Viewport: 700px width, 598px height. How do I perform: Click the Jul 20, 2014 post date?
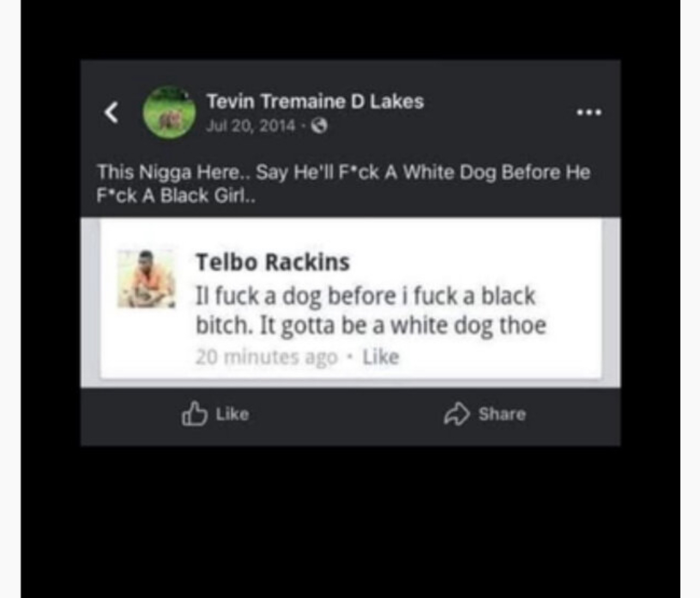click(x=251, y=126)
